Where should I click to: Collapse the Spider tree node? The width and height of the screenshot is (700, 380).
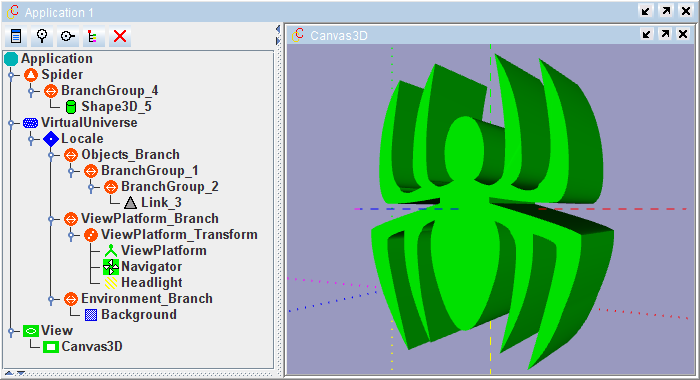click(x=11, y=75)
